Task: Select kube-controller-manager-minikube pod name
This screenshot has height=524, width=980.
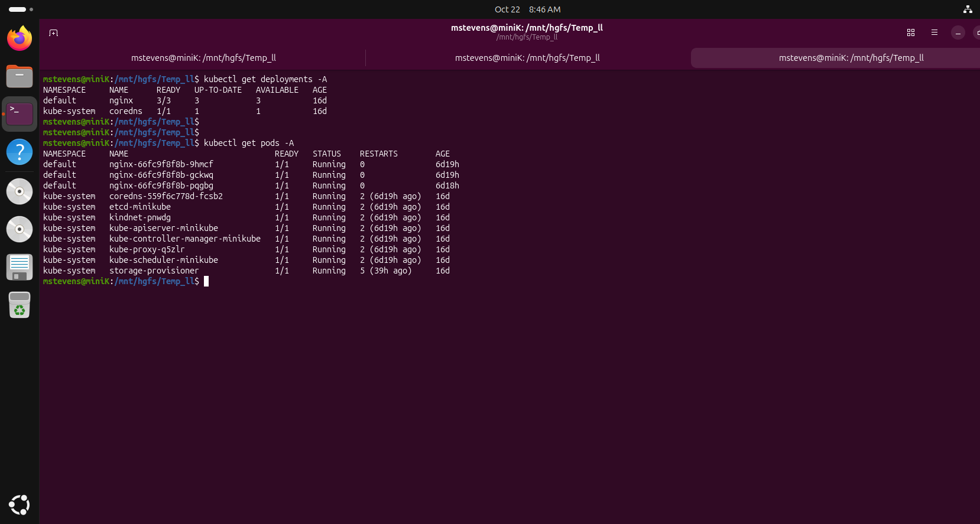Action: [185, 239]
